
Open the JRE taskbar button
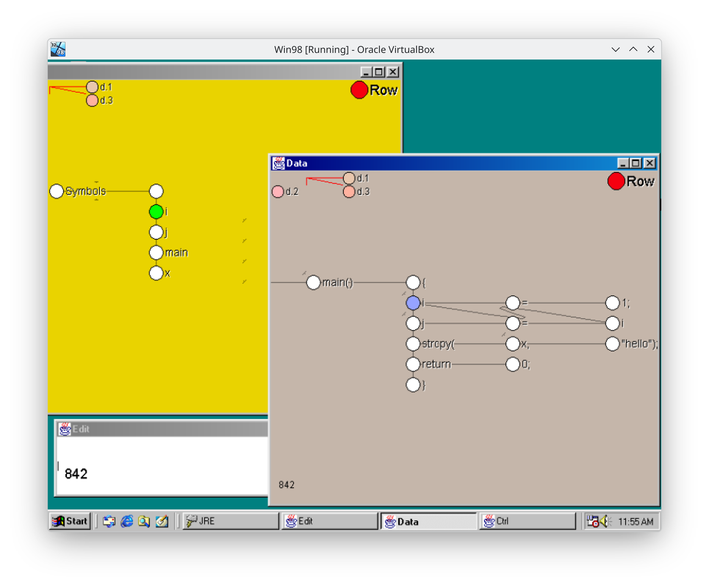[x=231, y=521]
